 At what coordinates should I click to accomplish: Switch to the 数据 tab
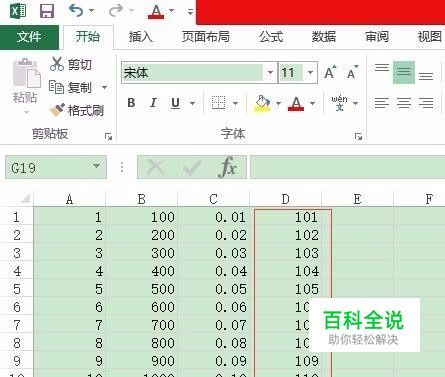pos(324,36)
